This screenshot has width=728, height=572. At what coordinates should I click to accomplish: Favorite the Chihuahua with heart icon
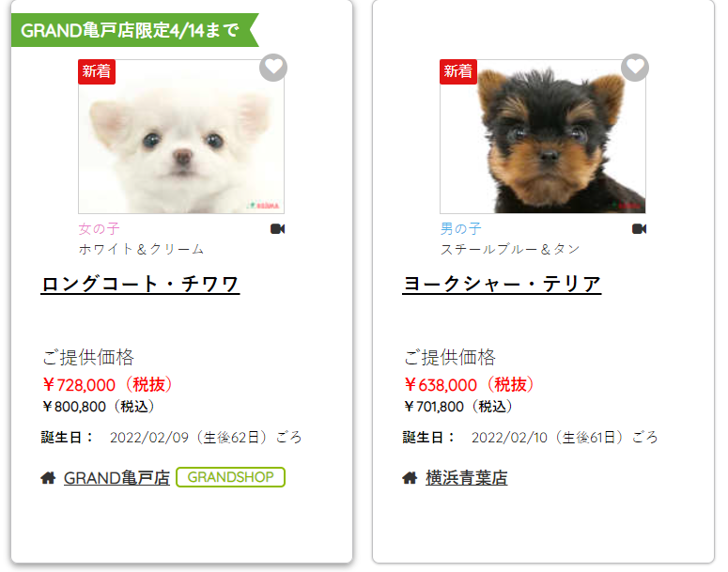[x=273, y=68]
